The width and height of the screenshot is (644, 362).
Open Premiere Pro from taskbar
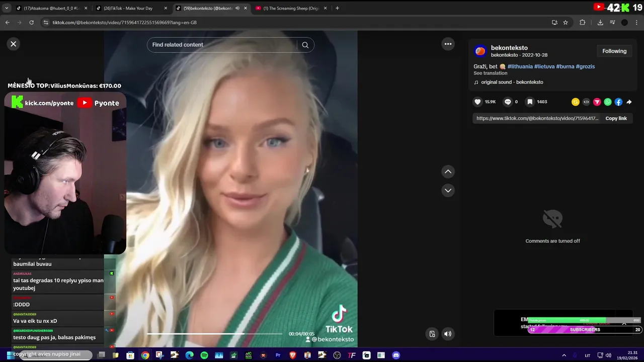click(x=278, y=355)
